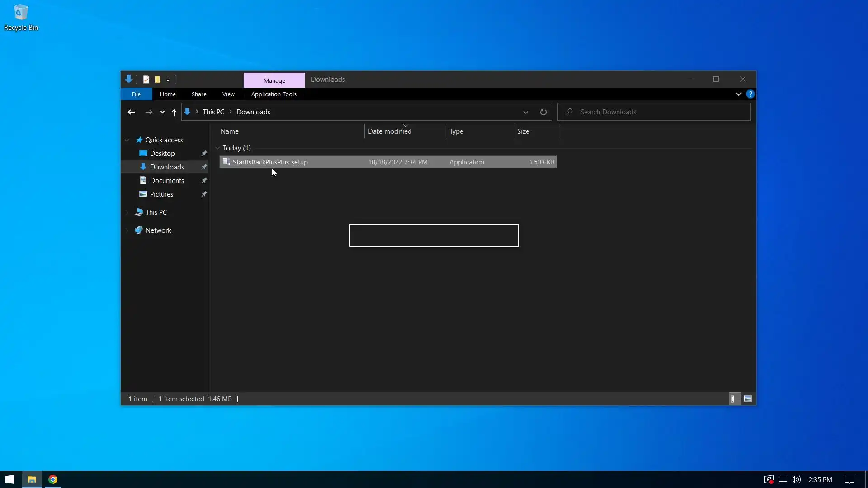868x488 pixels.
Task: Open the recent locations dropdown arrow
Action: (162, 112)
